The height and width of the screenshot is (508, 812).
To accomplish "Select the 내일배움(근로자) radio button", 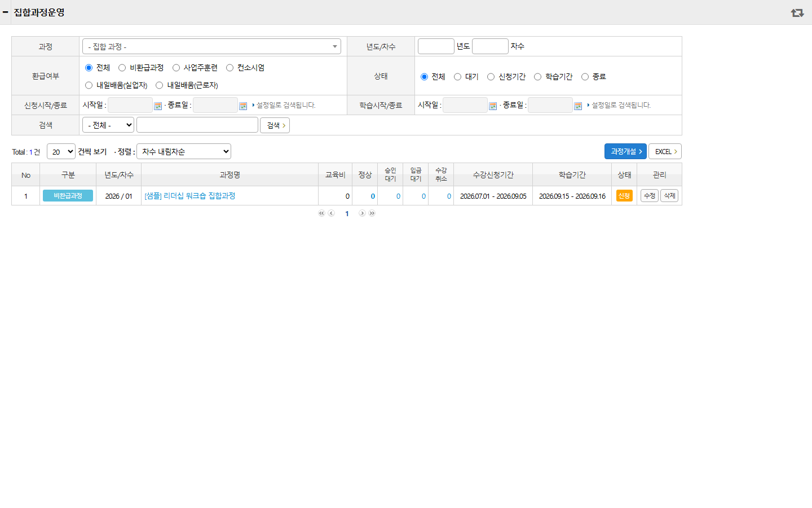I will (x=159, y=85).
